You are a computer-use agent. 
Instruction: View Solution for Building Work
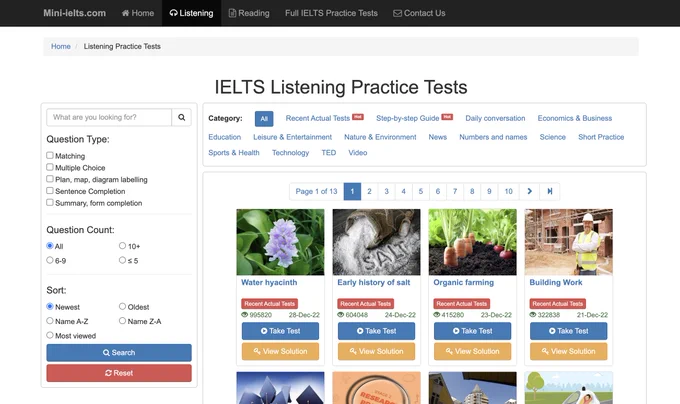click(x=569, y=351)
